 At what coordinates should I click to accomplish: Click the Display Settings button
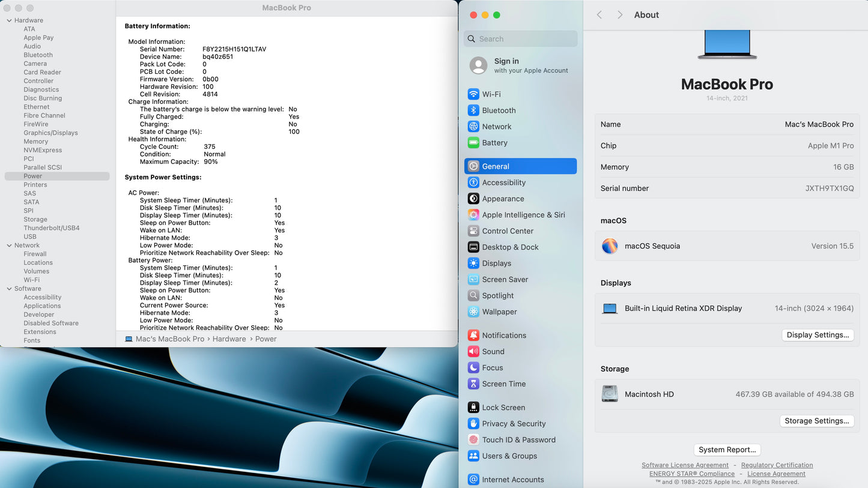pyautogui.click(x=818, y=335)
